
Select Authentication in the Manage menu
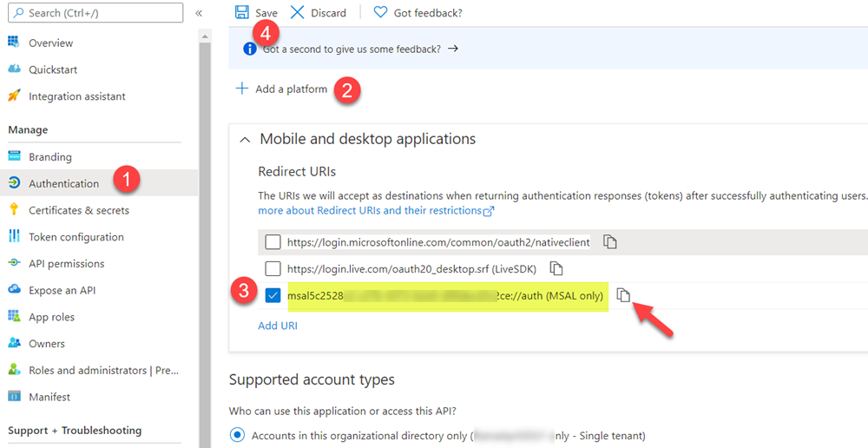tap(63, 183)
